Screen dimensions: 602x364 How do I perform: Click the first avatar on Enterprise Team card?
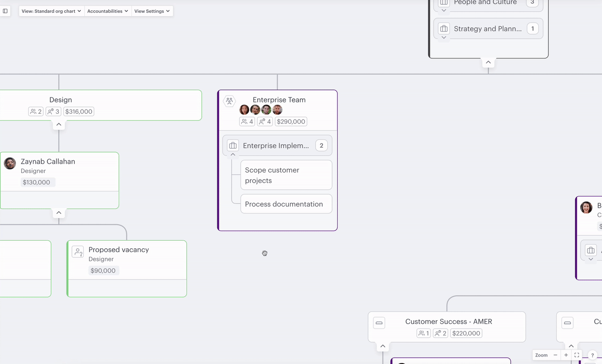coord(244,110)
